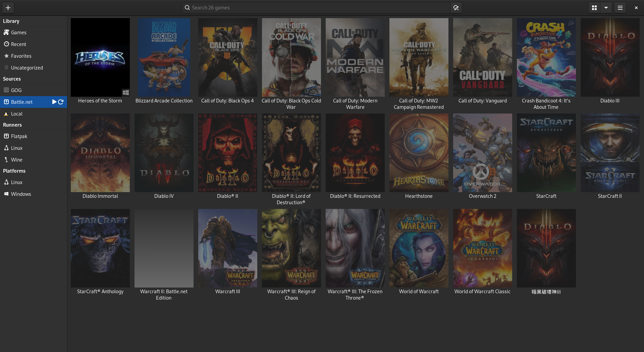Screen dimensions: 644x352
Task: Open the view options dropdown arrow
Action: 606,7
